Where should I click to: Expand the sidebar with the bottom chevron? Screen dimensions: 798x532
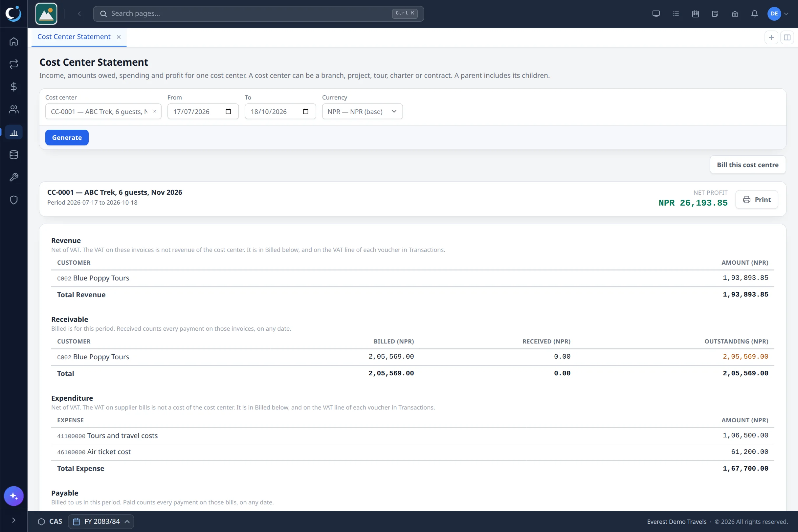(13, 520)
